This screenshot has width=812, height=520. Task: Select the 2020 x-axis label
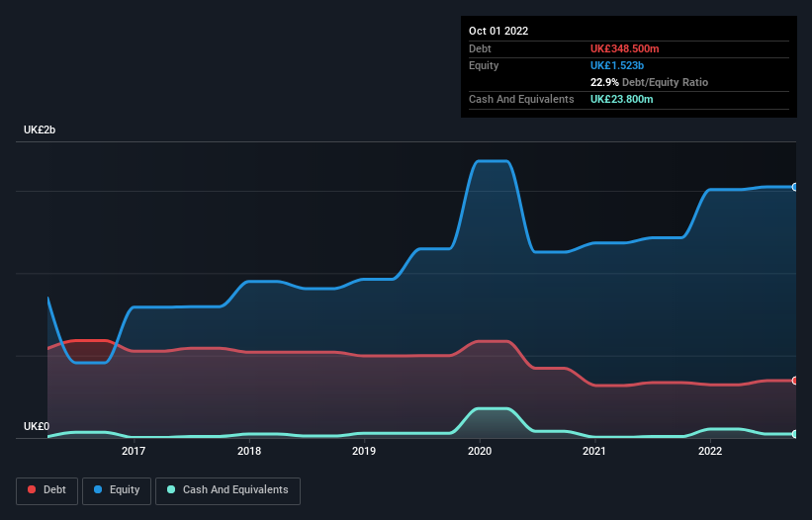tap(480, 451)
